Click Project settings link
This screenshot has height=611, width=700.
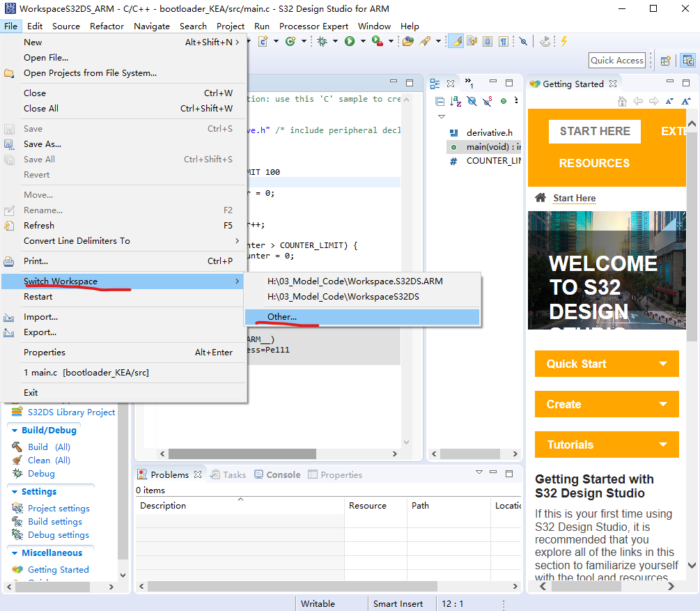[59, 509]
